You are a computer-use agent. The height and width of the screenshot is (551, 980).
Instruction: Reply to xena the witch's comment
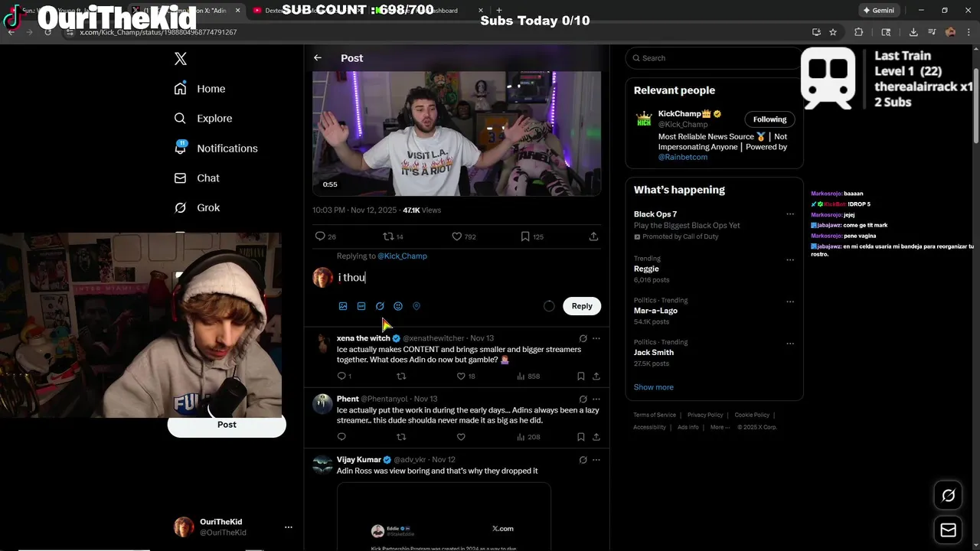pyautogui.click(x=344, y=377)
